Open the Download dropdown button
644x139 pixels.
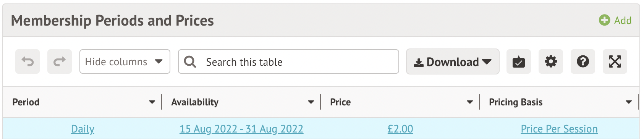453,61
